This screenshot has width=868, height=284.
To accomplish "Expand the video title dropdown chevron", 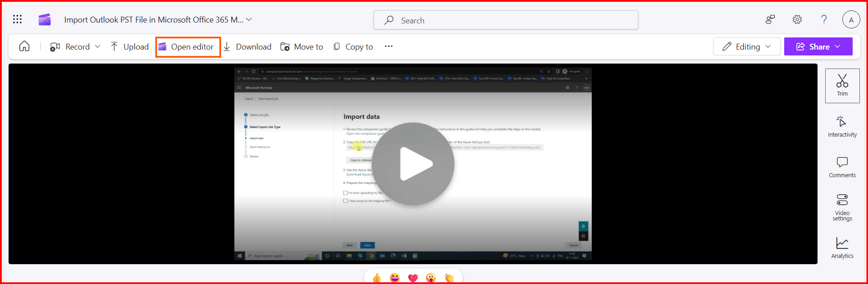I will (249, 19).
